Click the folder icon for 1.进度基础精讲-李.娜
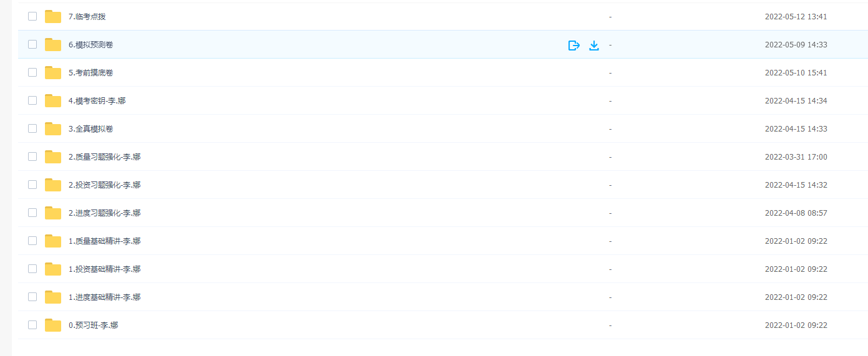This screenshot has height=356, width=868. coord(53,297)
